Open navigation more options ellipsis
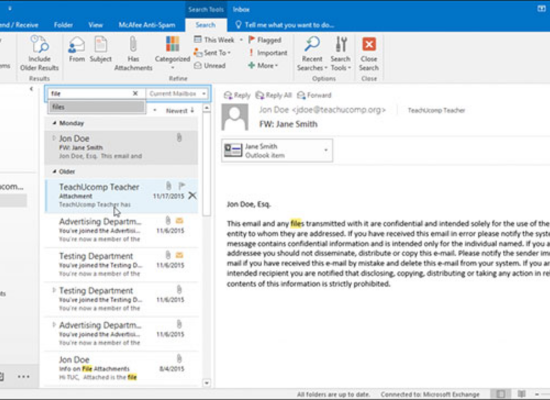 click(24, 377)
